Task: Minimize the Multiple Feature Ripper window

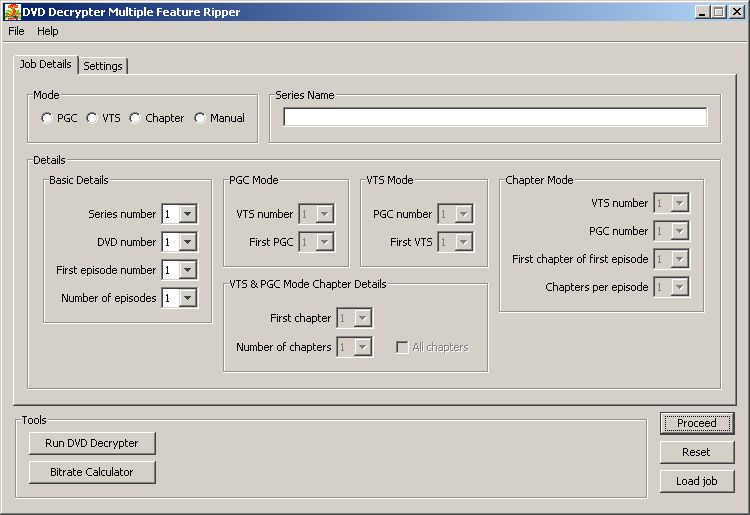Action: click(702, 11)
